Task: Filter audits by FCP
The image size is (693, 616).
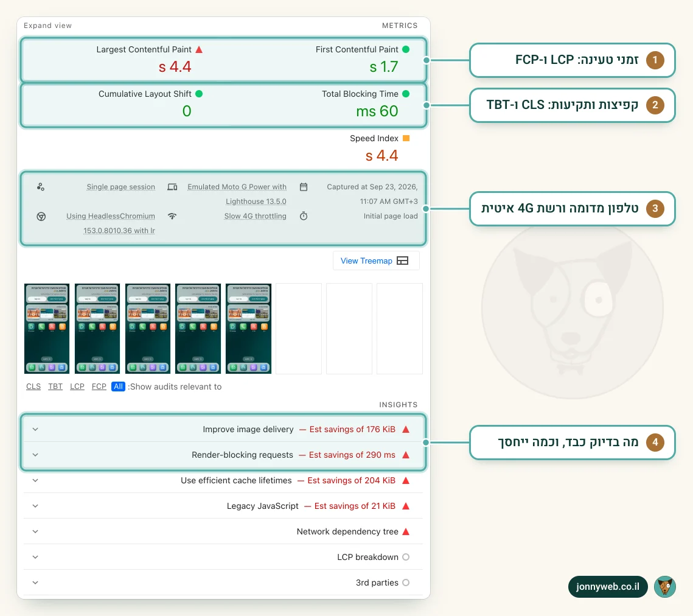Action: pyautogui.click(x=99, y=387)
